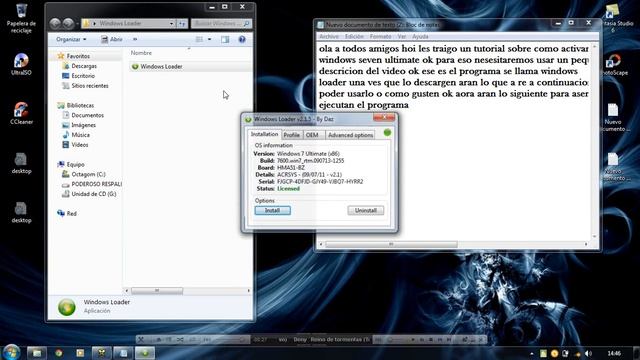Open the Edición menu in Notepad
This screenshot has width=640, height=360.
[x=354, y=36]
